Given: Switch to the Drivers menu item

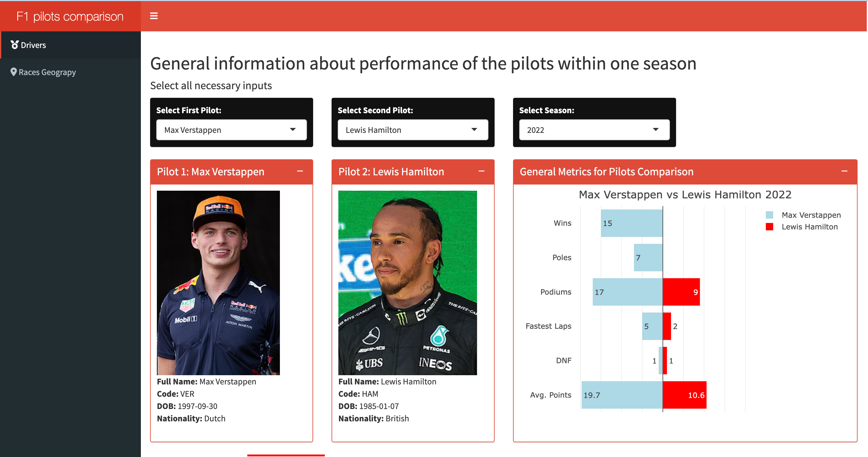Looking at the screenshot, I should click(x=70, y=45).
